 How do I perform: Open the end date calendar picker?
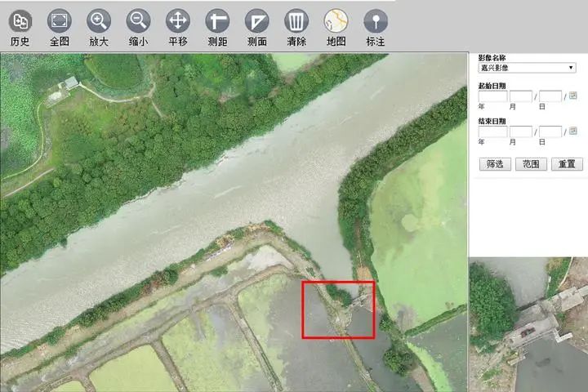(573, 131)
